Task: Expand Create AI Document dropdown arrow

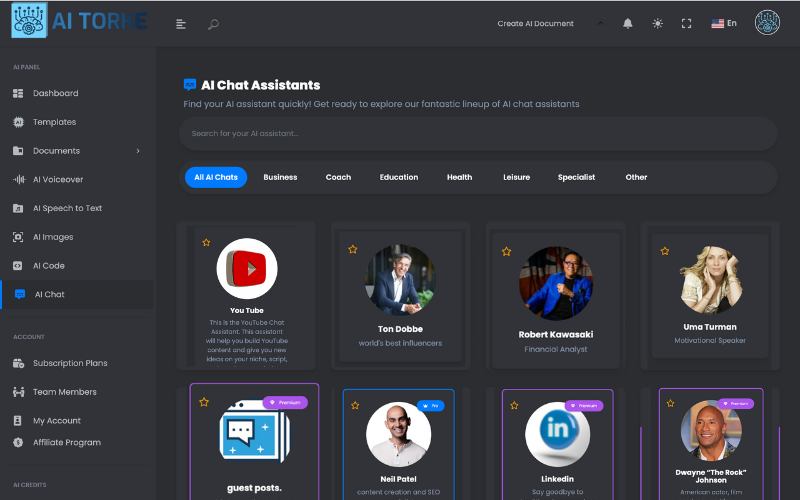Action: point(601,23)
